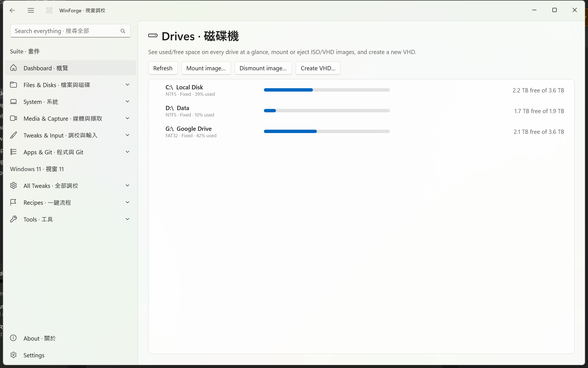The width and height of the screenshot is (588, 368).
Task: Click "2.2 TB free of 3.6 TB" text
Action: click(x=538, y=90)
